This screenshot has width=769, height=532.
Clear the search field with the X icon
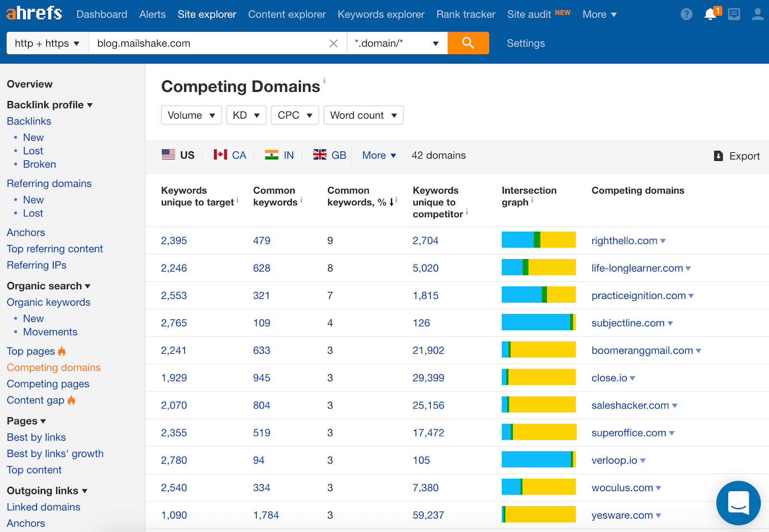(x=334, y=43)
